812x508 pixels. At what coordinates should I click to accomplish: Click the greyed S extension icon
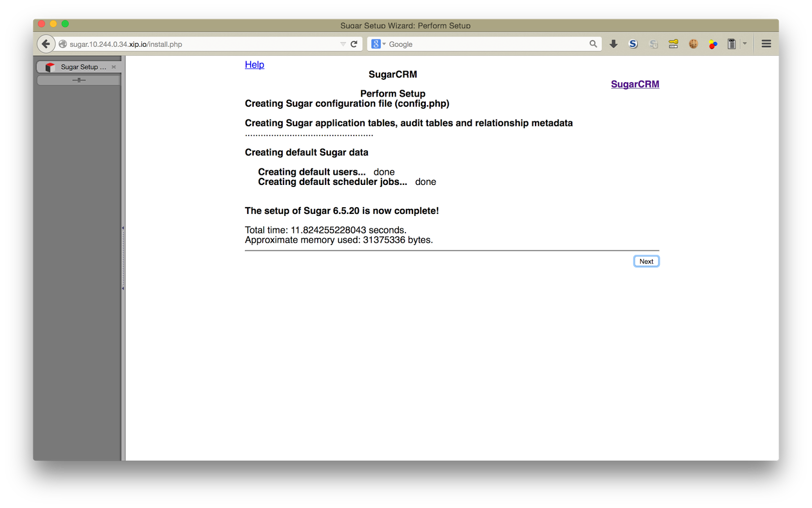click(x=654, y=44)
